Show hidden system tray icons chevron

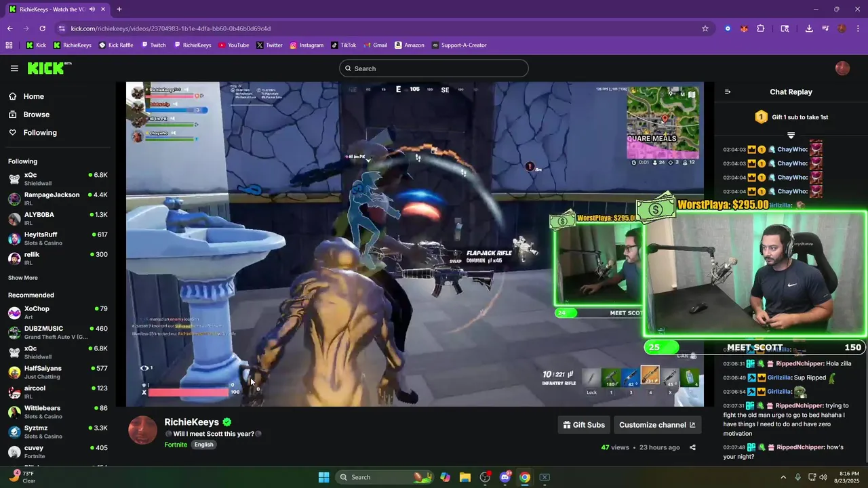783,477
